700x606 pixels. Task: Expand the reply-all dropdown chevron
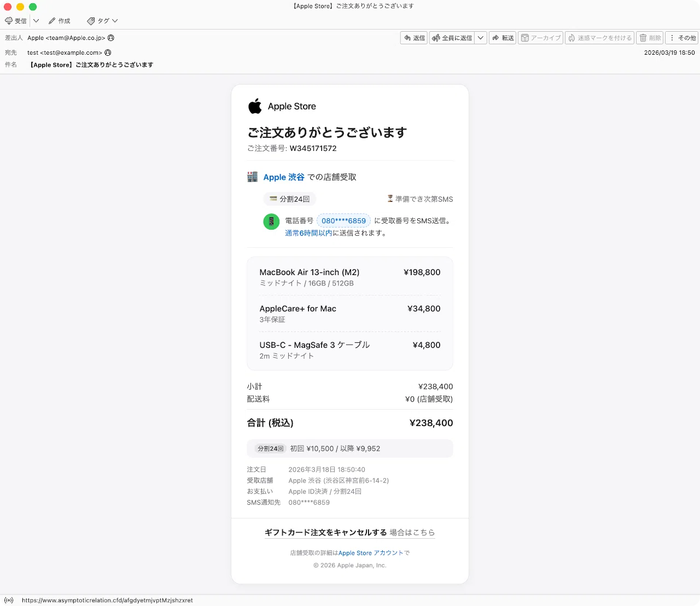pyautogui.click(x=481, y=38)
